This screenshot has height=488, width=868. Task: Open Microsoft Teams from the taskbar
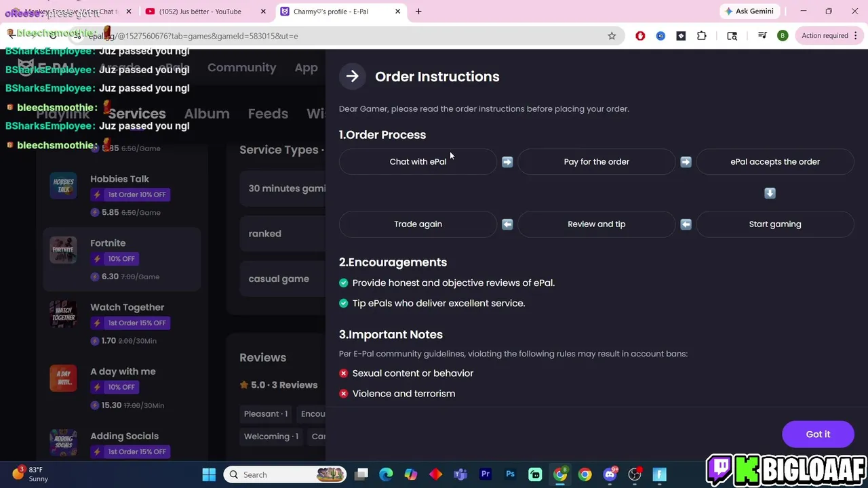click(460, 474)
